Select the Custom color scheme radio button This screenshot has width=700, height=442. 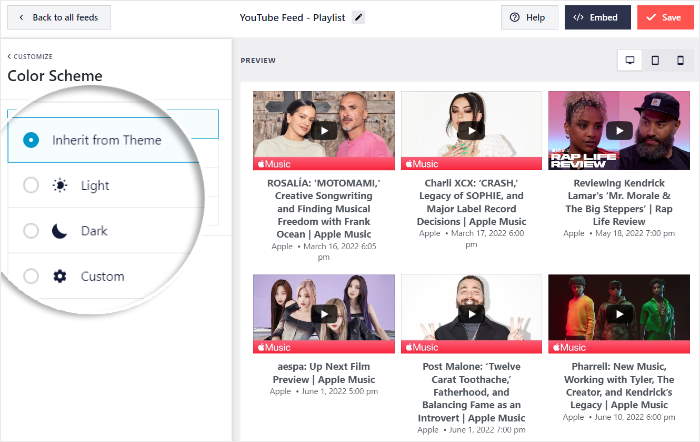tap(31, 276)
